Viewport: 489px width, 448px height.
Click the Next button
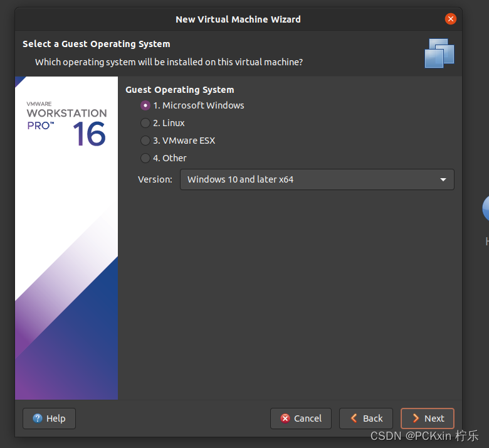428,419
